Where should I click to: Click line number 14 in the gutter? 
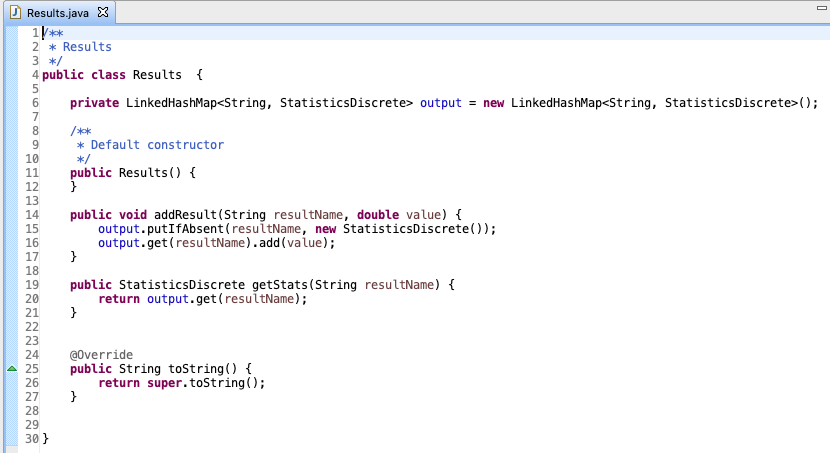click(32, 215)
